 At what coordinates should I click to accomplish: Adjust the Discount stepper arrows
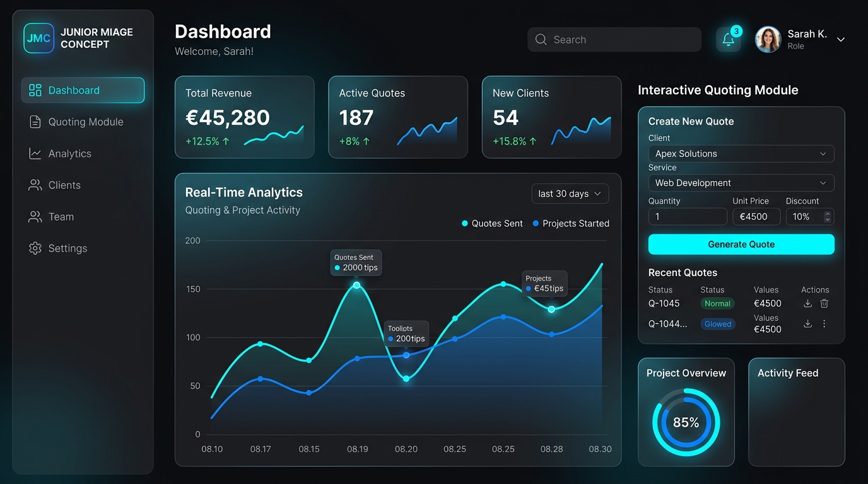tap(828, 217)
